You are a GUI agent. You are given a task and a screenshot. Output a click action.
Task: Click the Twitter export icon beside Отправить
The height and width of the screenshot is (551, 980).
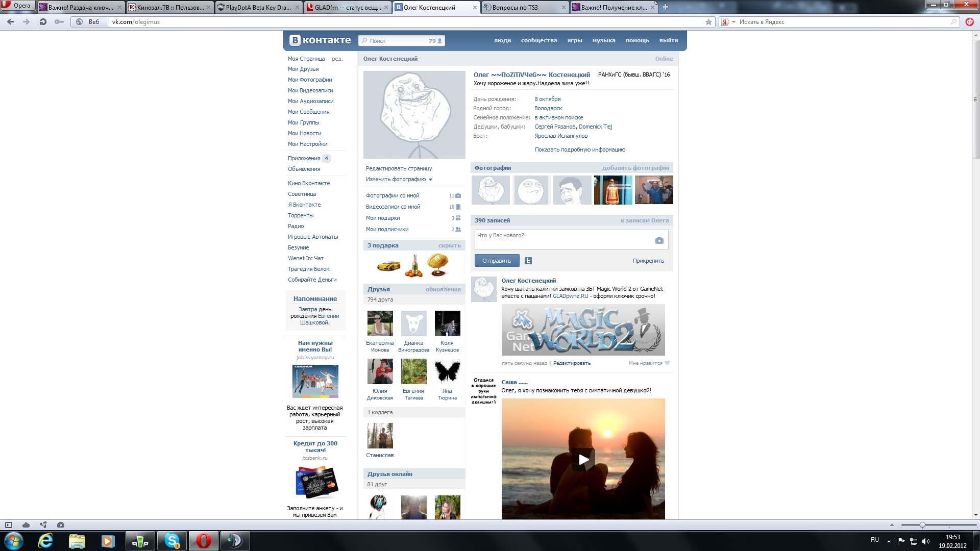pos(528,261)
